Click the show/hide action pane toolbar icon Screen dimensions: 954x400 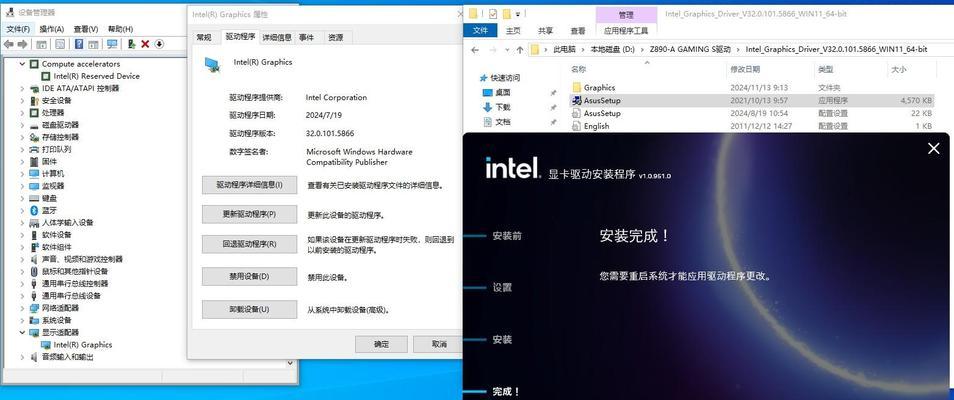click(x=93, y=44)
